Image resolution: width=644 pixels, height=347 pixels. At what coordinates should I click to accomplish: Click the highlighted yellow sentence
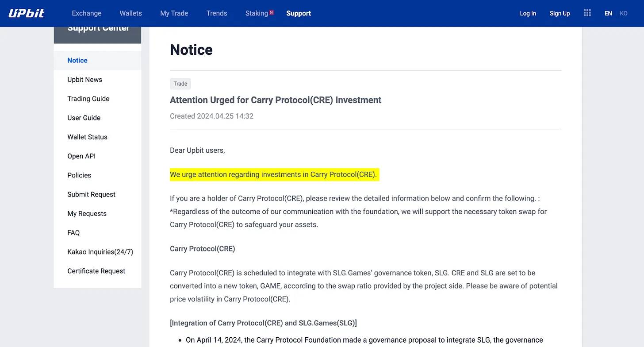pos(274,174)
